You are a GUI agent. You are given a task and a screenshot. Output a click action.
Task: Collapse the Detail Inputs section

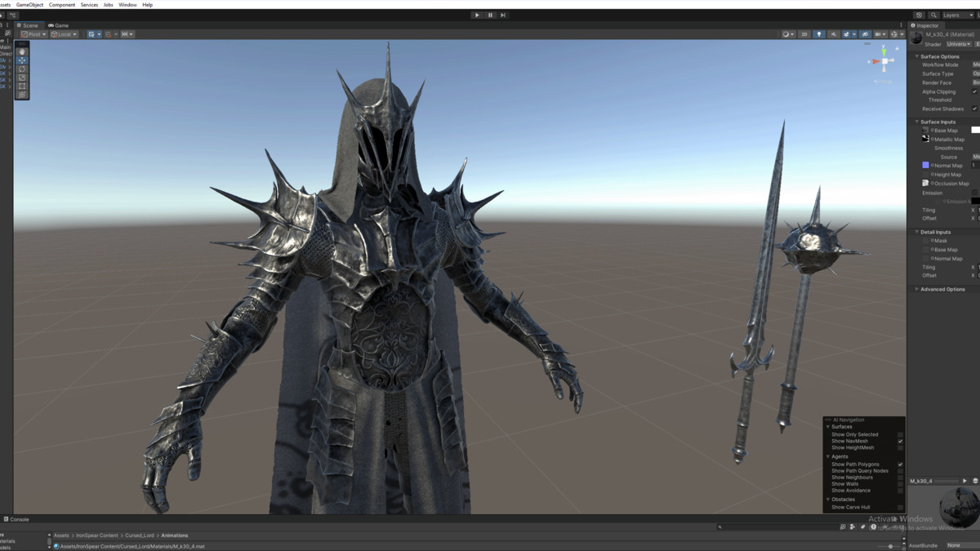(917, 232)
